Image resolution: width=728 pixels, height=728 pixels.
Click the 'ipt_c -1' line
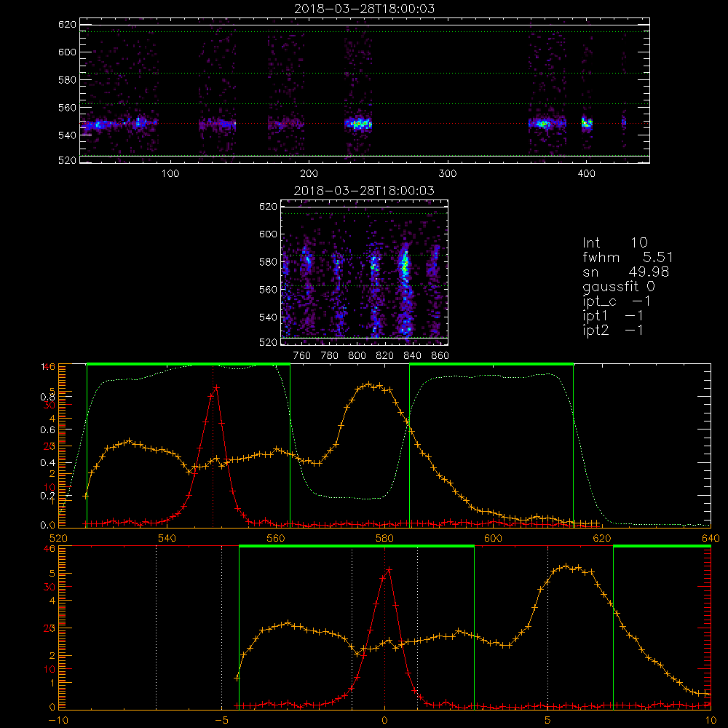coord(617,301)
